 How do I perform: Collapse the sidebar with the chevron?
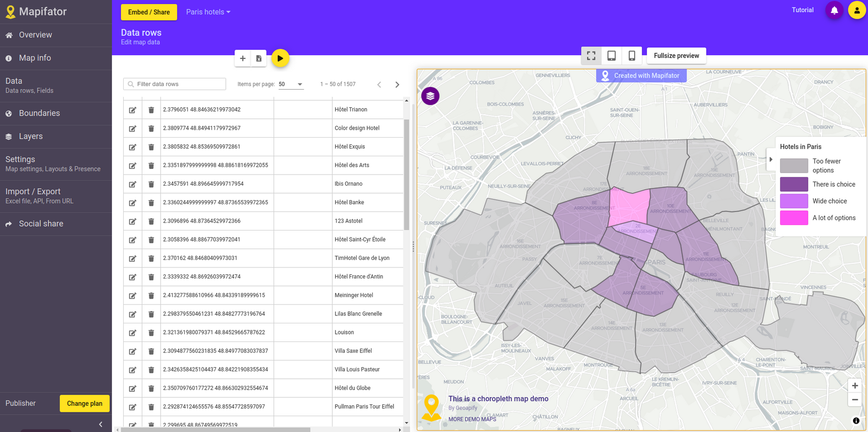coord(100,424)
